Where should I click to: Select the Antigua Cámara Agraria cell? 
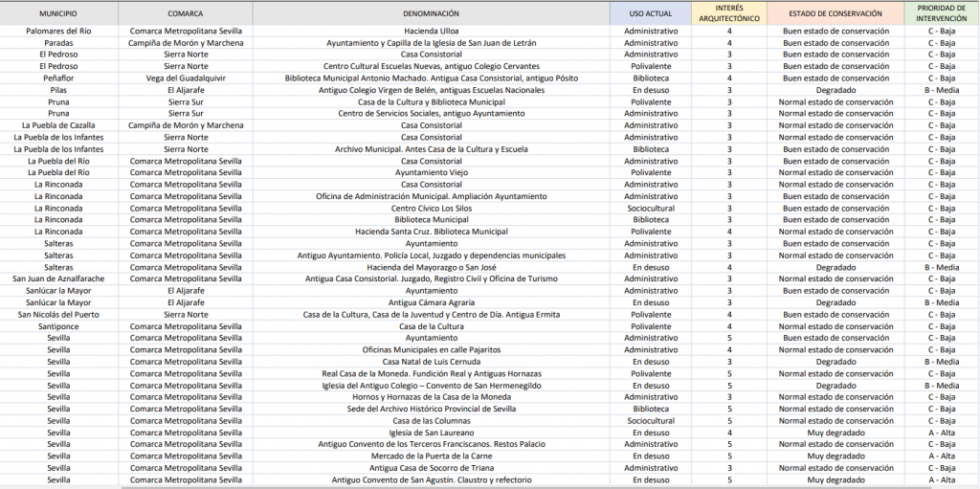click(x=431, y=302)
